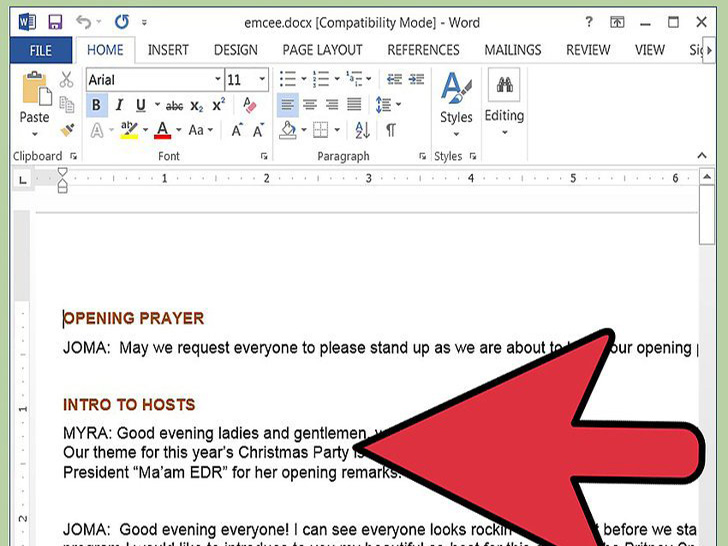
Task: Decrease the font size with Shrink Font
Action: 258,130
